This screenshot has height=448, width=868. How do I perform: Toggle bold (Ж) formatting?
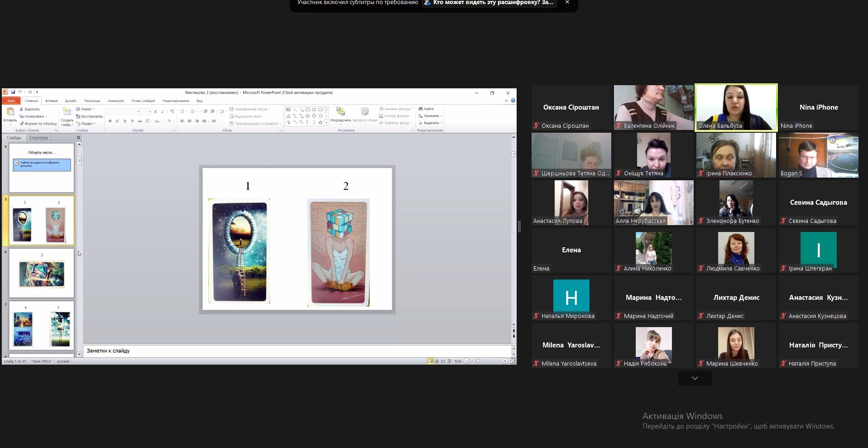coord(110,121)
